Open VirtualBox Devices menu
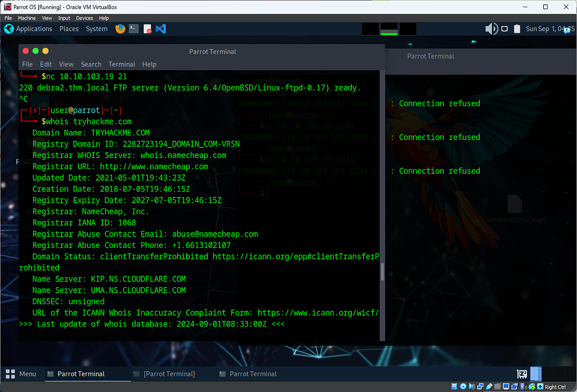The width and height of the screenshot is (577, 392). [85, 18]
